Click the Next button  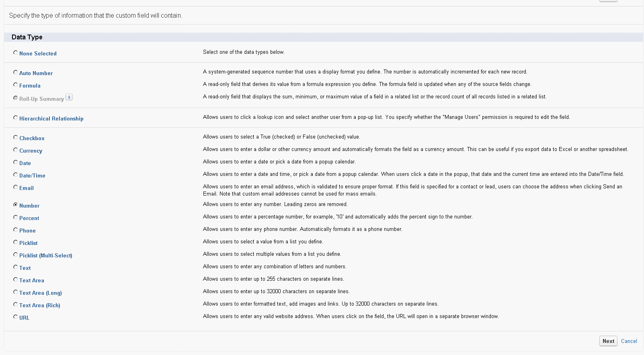click(x=608, y=341)
